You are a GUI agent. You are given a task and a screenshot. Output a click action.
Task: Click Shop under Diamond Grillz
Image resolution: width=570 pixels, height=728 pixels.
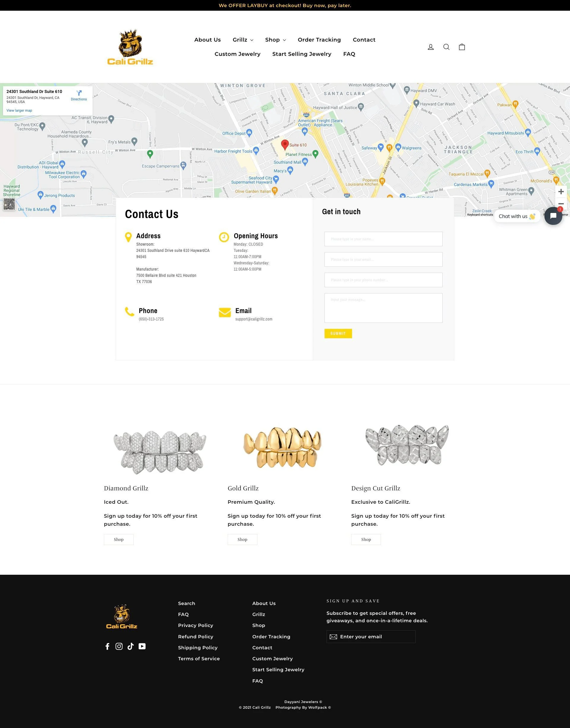pos(118,539)
